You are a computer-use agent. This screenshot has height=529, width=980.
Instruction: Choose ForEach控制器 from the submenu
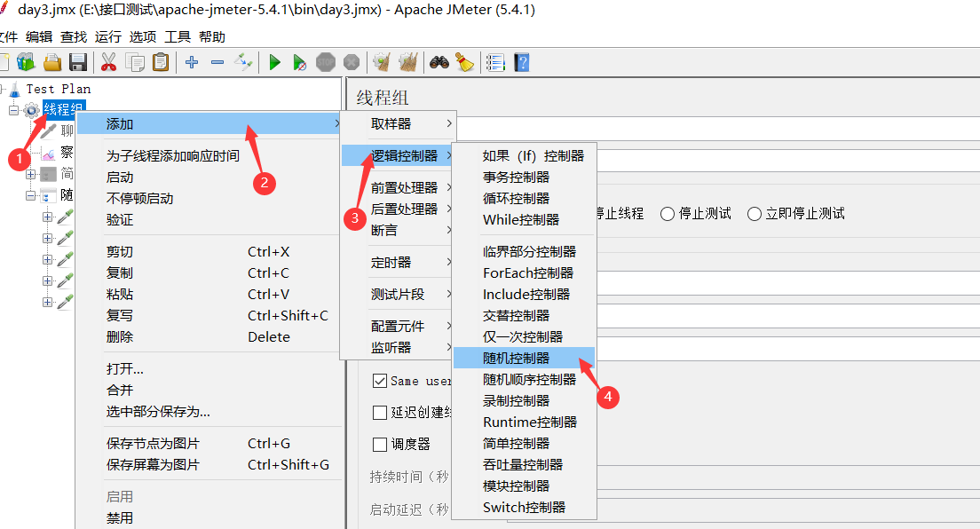[524, 272]
